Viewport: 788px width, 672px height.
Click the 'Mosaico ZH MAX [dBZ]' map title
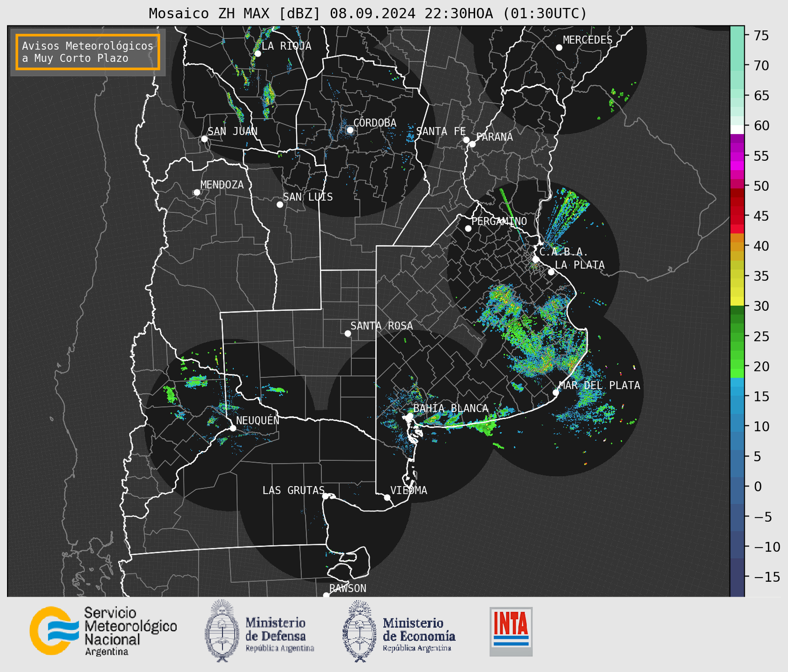click(x=368, y=14)
